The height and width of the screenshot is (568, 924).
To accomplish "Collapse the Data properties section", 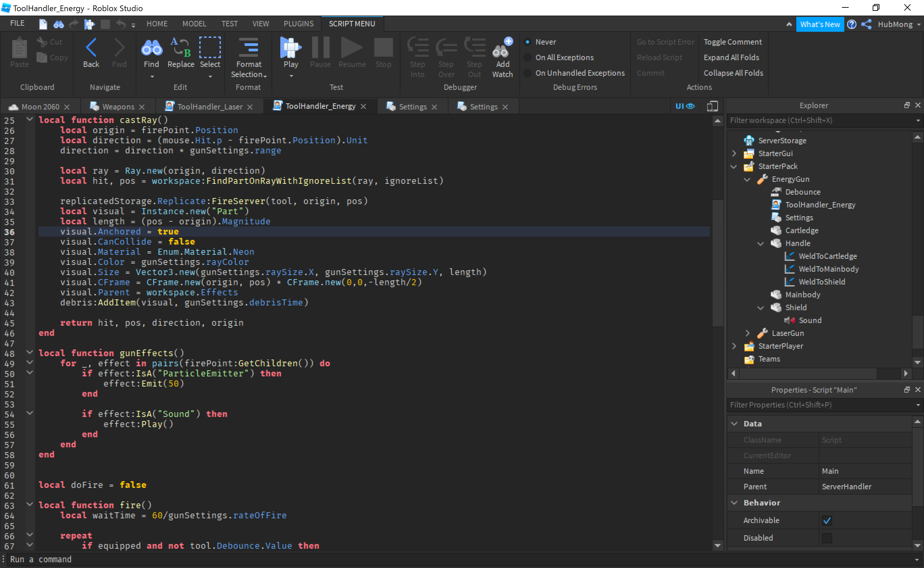I will pyautogui.click(x=735, y=424).
